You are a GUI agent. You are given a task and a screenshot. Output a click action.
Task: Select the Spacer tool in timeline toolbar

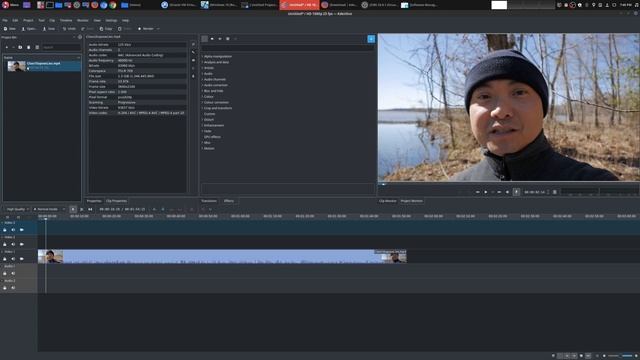[x=90, y=209]
